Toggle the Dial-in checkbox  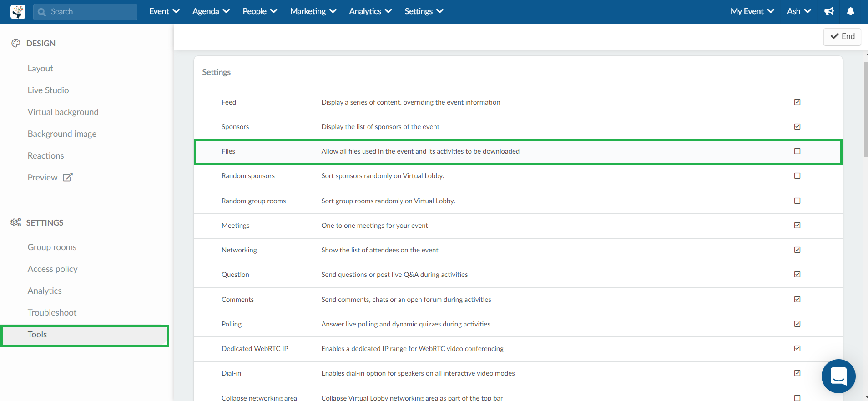click(797, 373)
